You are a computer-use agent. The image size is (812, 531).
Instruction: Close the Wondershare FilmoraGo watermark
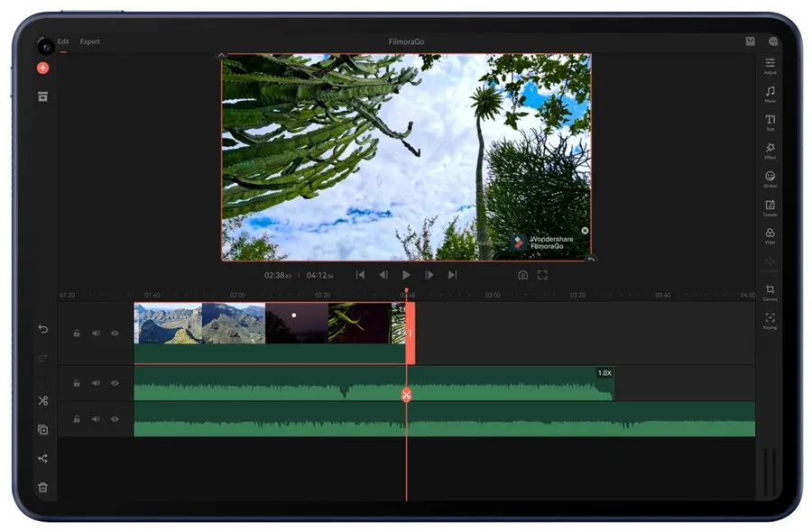(585, 231)
